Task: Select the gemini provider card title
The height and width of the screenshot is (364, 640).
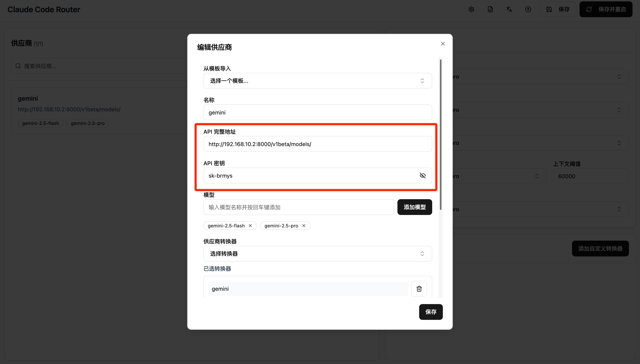Action: click(x=28, y=99)
